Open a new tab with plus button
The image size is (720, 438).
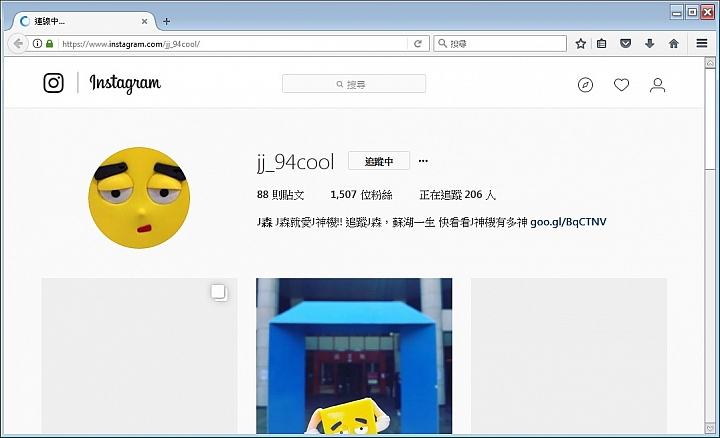166,21
